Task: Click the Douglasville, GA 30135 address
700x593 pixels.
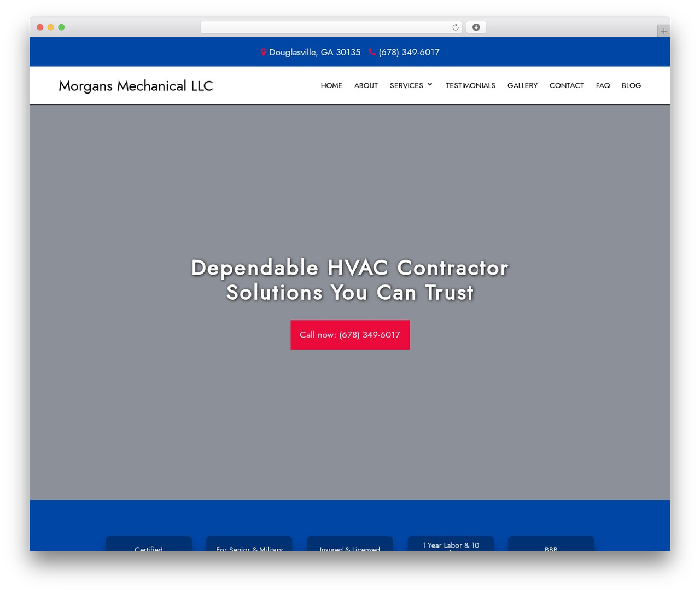Action: [x=314, y=52]
